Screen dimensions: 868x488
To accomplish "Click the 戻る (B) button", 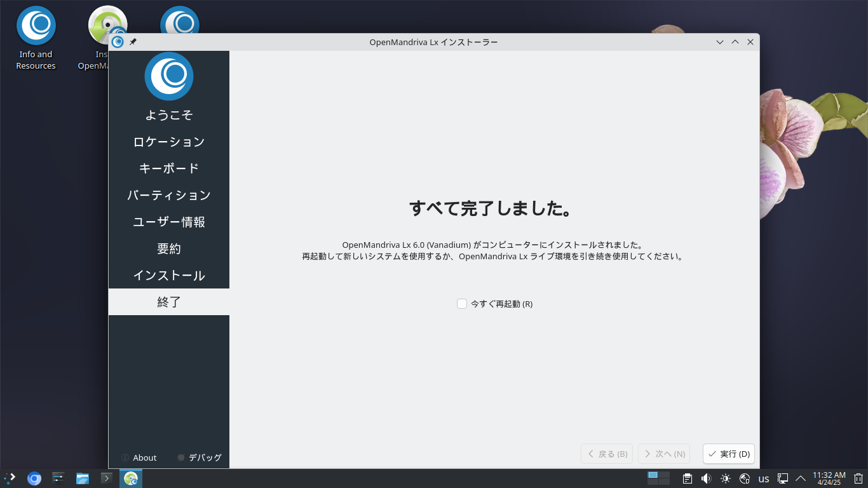I will coord(607,454).
